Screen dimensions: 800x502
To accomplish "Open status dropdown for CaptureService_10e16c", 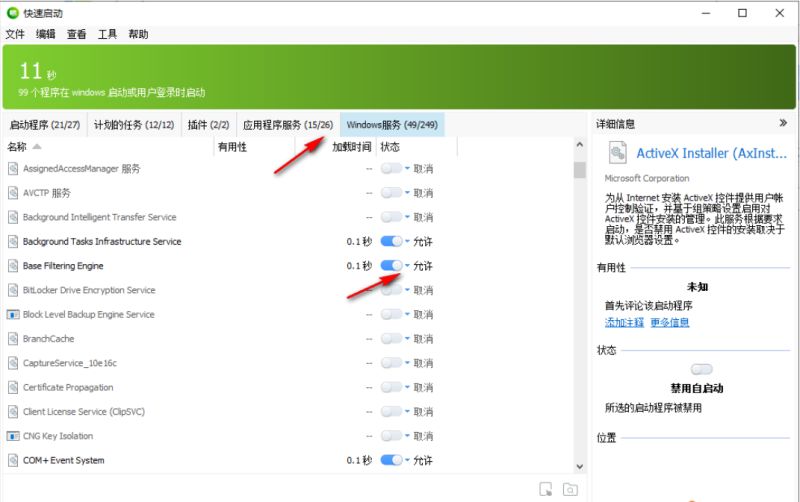I will coord(407,362).
